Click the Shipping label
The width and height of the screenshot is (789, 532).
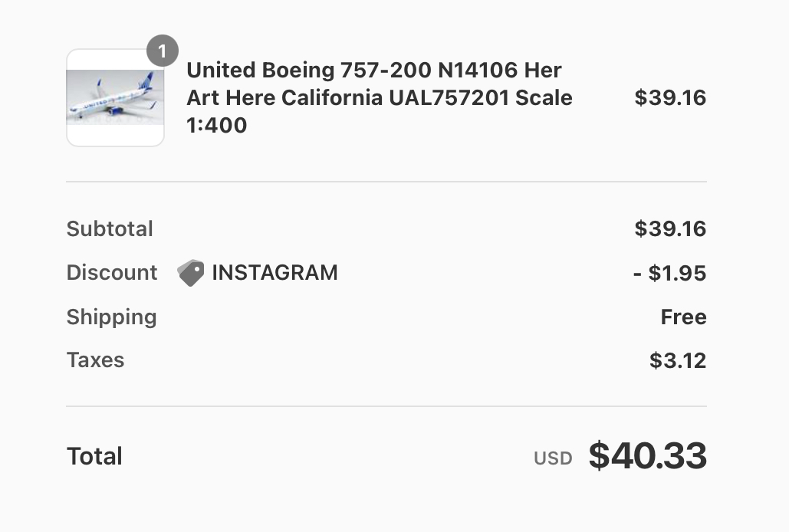tap(111, 317)
